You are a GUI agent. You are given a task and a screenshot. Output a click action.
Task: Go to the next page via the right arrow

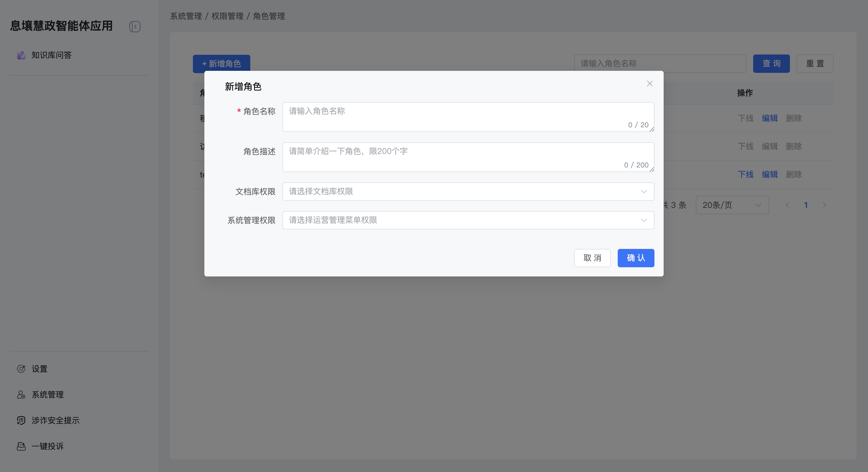(x=824, y=205)
